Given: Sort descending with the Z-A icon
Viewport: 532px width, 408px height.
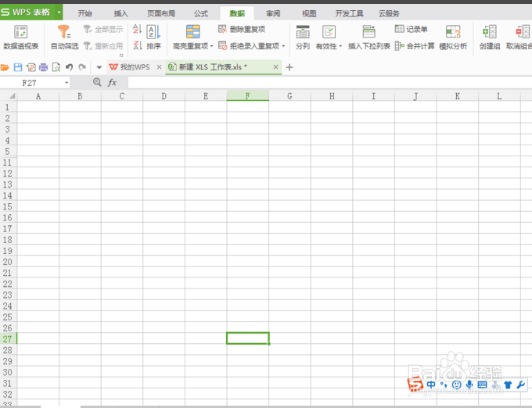Looking at the screenshot, I should [137, 45].
